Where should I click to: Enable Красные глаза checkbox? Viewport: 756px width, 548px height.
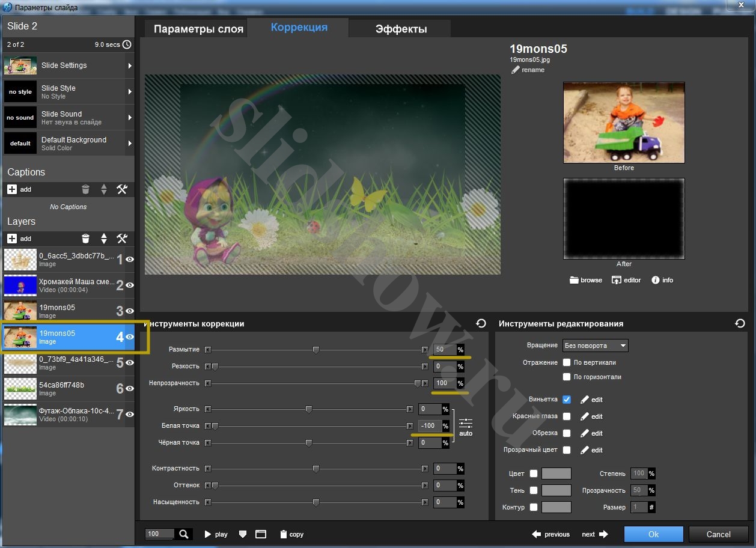[x=567, y=416]
